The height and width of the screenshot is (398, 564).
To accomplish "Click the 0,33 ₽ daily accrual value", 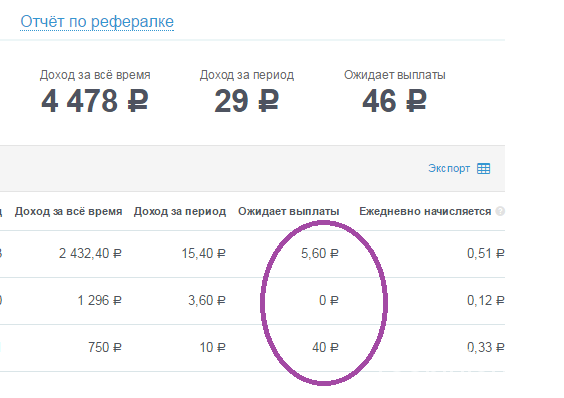I will pos(486,348).
